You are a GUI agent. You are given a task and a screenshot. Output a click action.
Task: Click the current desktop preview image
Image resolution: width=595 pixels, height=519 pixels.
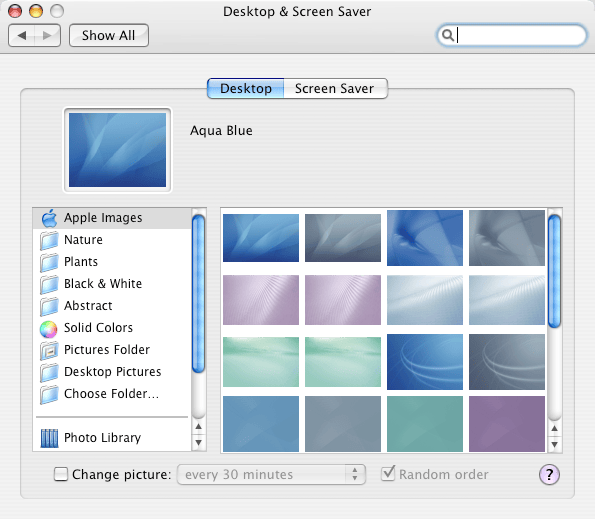(x=117, y=150)
